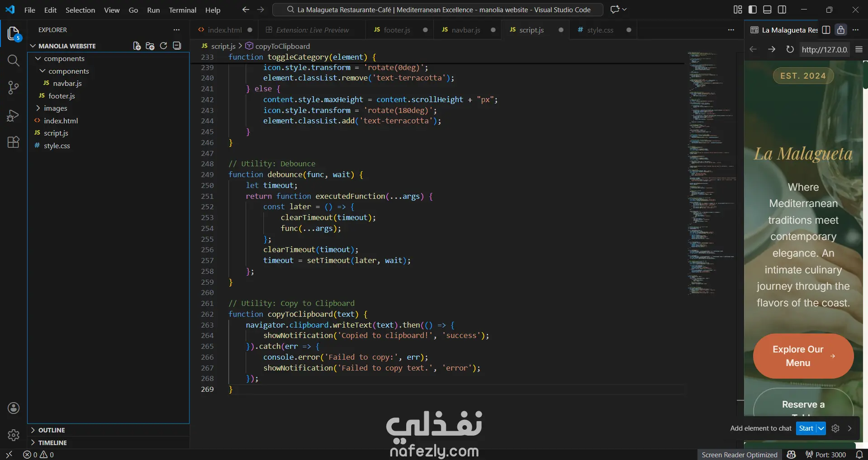This screenshot has height=460, width=868.
Task: Navigate back in the Live Preview browser
Action: 753,49
